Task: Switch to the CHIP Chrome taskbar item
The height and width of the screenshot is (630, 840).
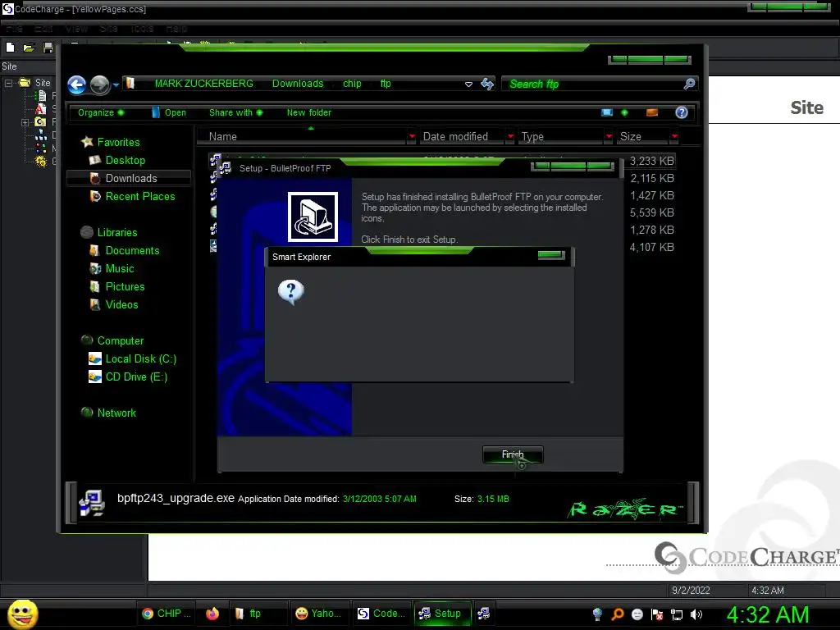Action: (167, 614)
